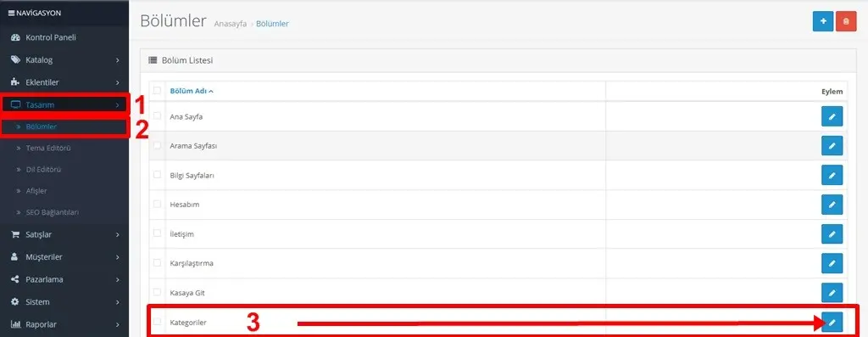Click the red trash delete button
Viewport: 868px width, 337px height.
click(846, 21)
